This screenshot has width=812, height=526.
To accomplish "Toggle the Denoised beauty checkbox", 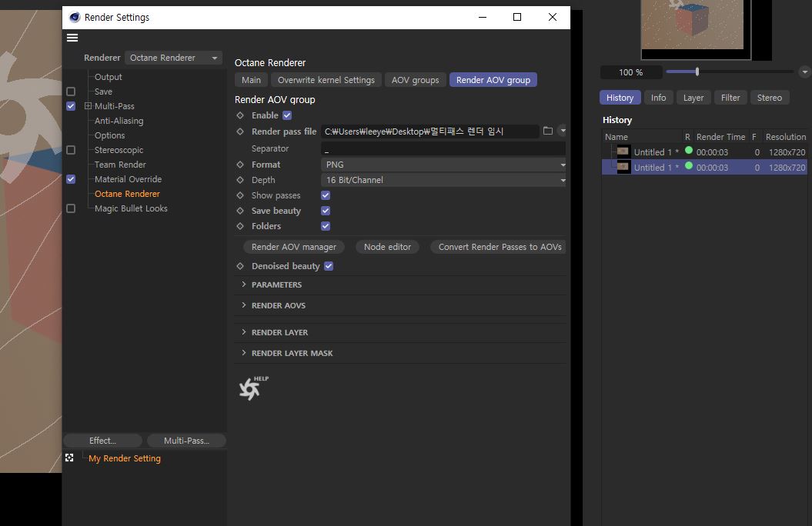I will coord(329,266).
